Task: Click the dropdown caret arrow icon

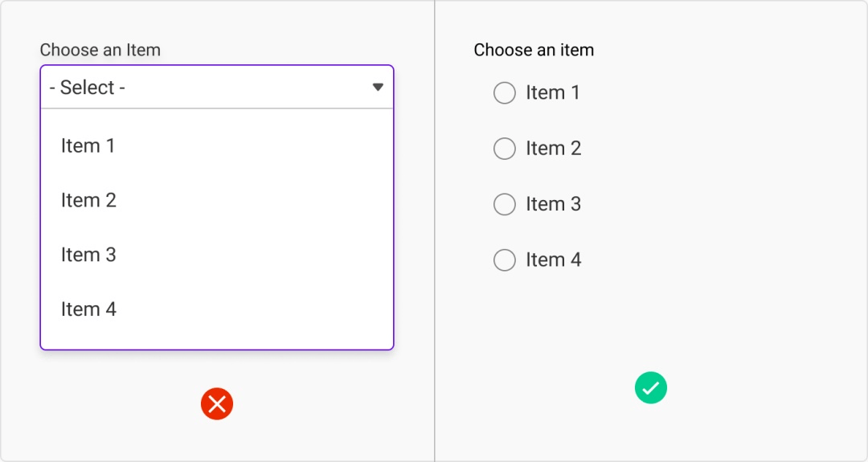Action: point(378,87)
